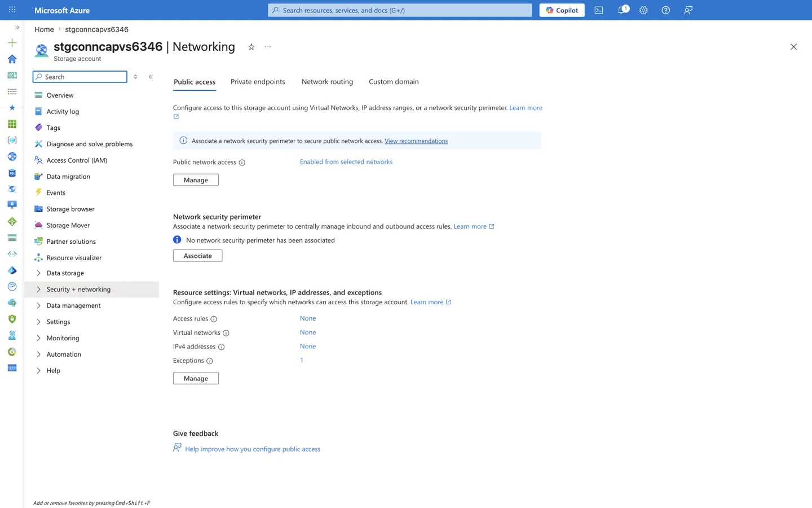Open the notifications bell icon
The height and width of the screenshot is (508, 812).
(622, 10)
